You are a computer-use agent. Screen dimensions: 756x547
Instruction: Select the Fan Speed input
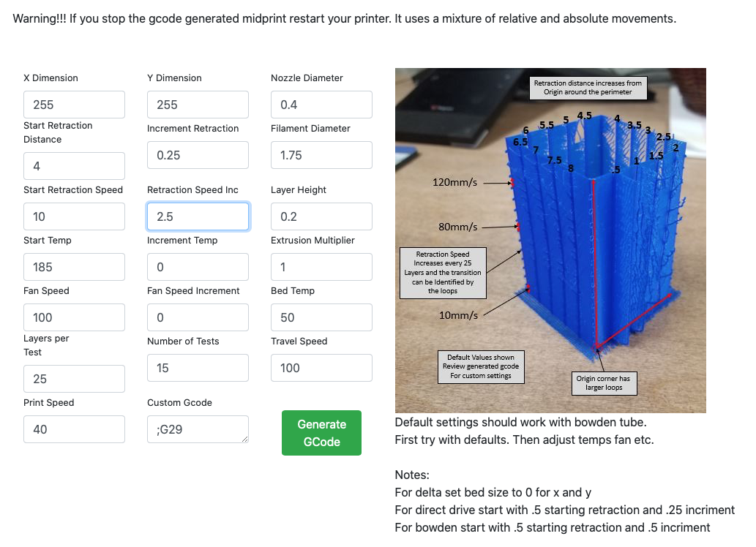pyautogui.click(x=74, y=317)
